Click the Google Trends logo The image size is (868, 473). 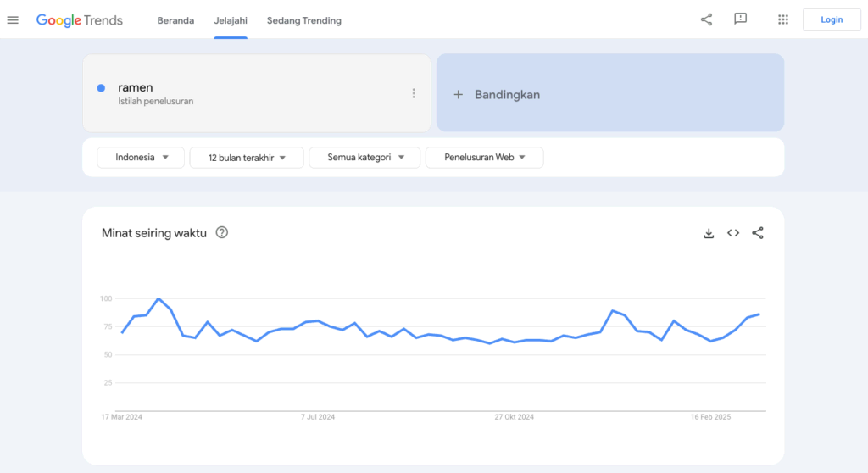[80, 19]
